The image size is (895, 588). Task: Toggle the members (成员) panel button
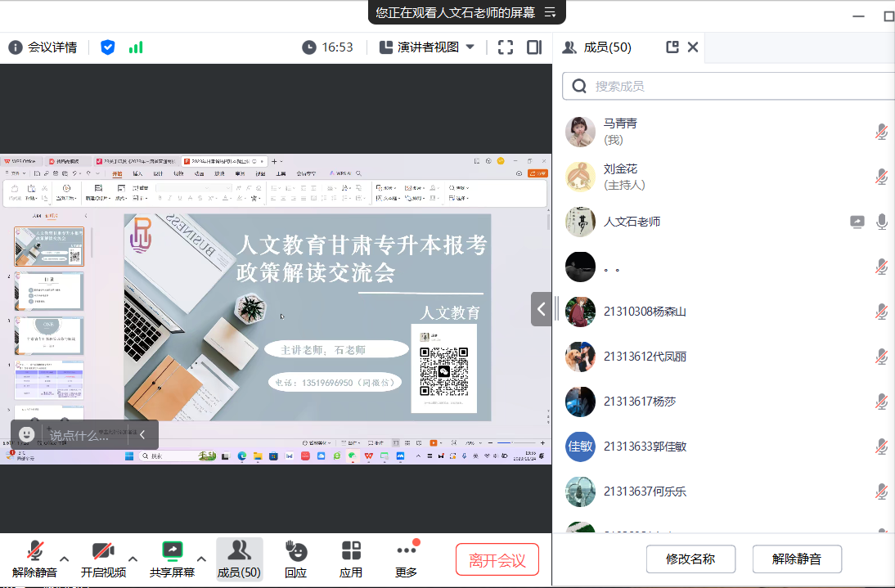click(x=239, y=559)
